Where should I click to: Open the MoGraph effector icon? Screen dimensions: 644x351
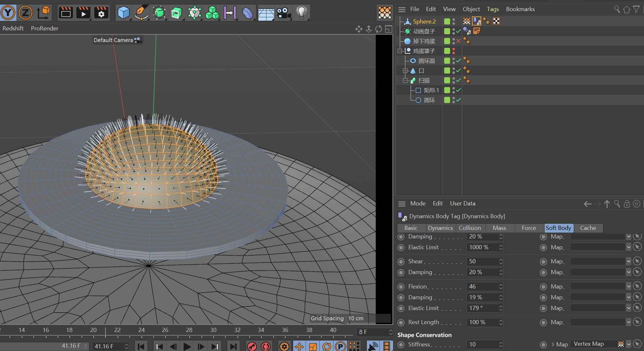click(230, 13)
